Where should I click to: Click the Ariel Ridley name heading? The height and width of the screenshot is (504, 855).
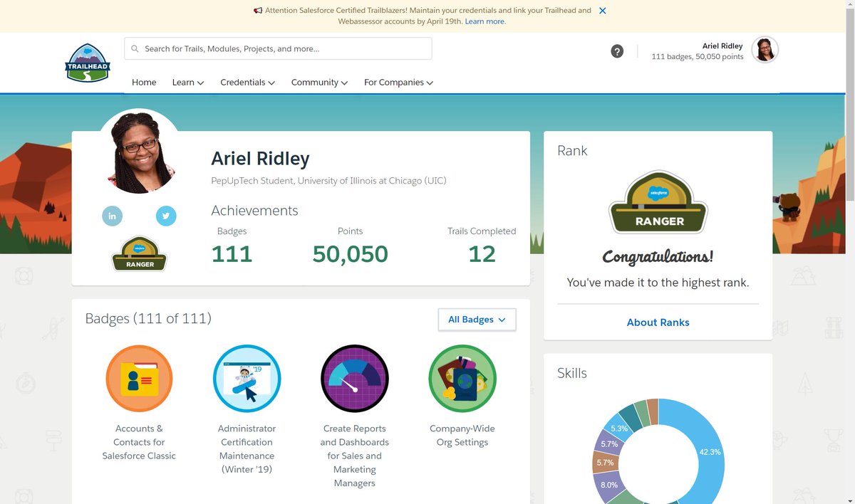[261, 158]
